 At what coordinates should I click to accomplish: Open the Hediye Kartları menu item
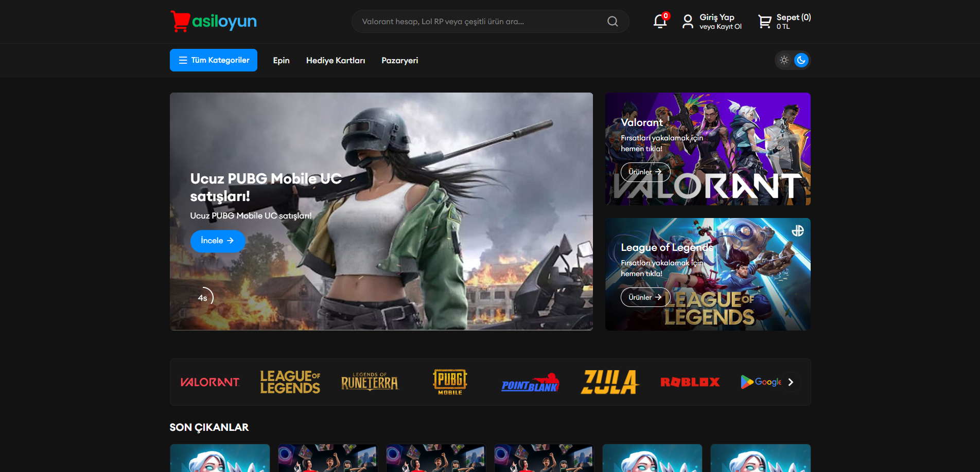336,61
